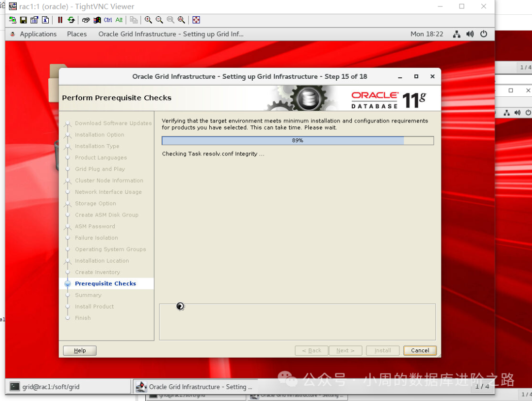
Task: Click the Auto zoom magnifier icon
Action: [x=181, y=20]
